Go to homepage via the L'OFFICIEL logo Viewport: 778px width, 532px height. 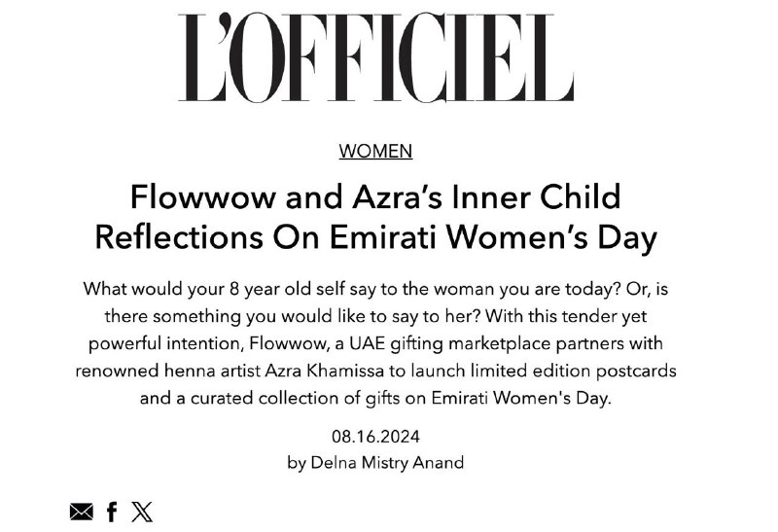[x=376, y=58]
